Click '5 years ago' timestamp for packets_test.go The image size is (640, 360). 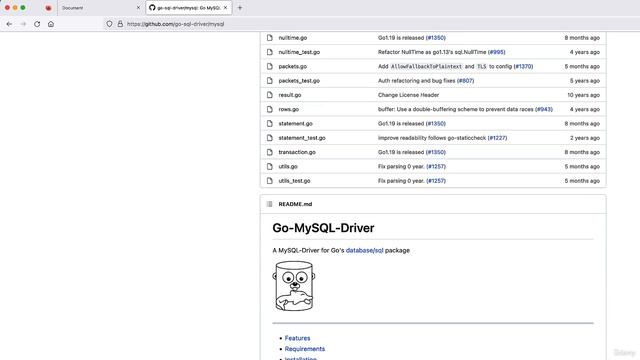pyautogui.click(x=585, y=80)
